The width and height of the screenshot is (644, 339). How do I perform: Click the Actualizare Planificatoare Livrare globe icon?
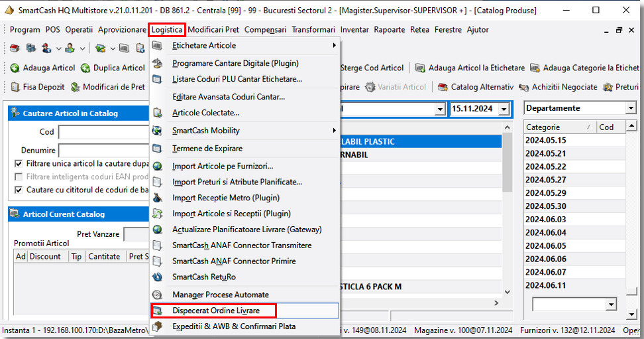point(157,229)
